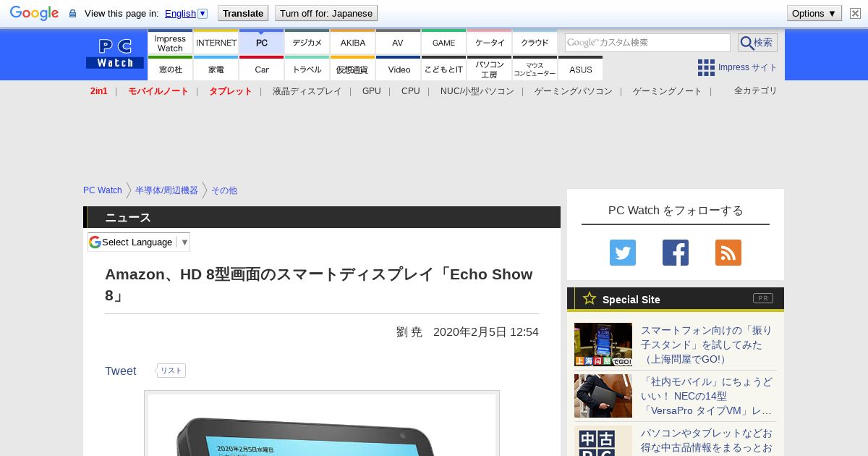This screenshot has height=456, width=868.
Task: Select the ゲーミングパソコン category link
Action: pyautogui.click(x=574, y=91)
